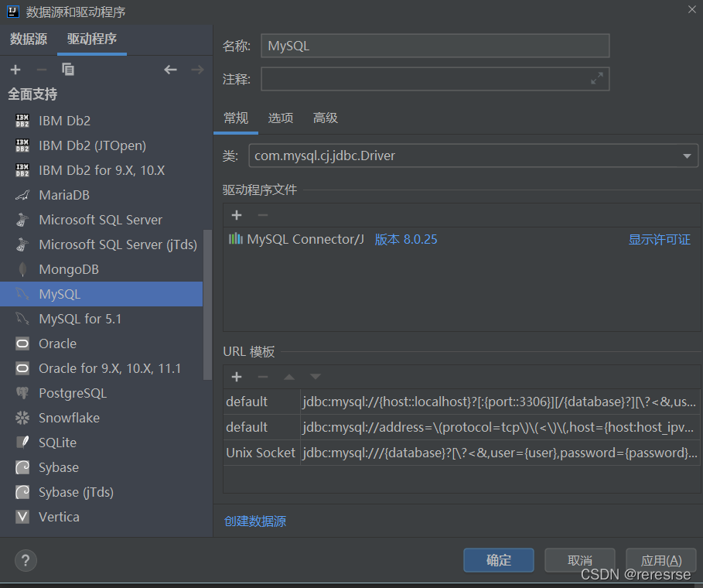Viewport: 703px width, 588px height.
Task: Click the MongoDB leaf icon
Action: click(22, 269)
